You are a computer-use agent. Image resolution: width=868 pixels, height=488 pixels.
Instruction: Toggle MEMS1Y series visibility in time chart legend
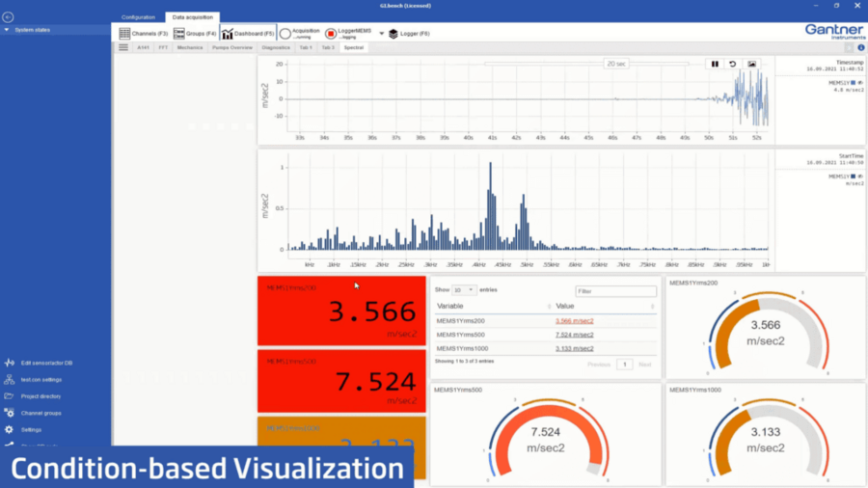click(854, 83)
